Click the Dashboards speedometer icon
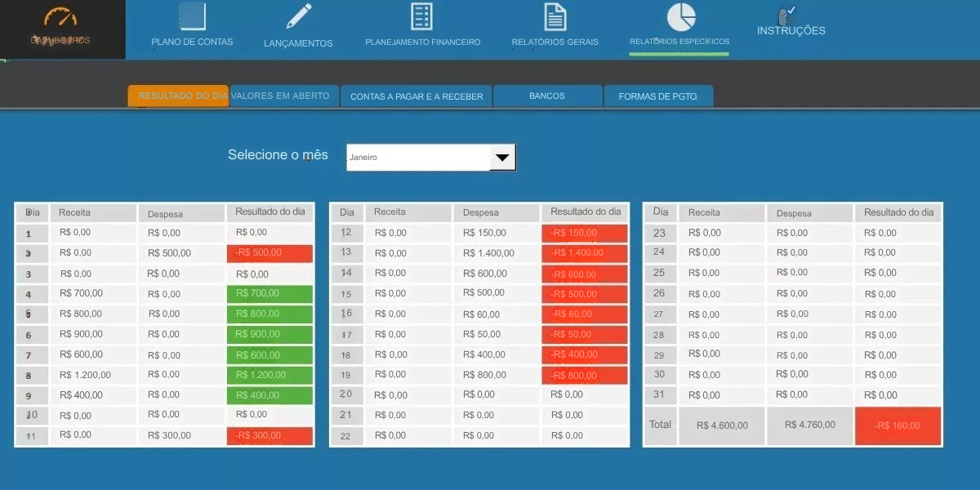 (60, 20)
